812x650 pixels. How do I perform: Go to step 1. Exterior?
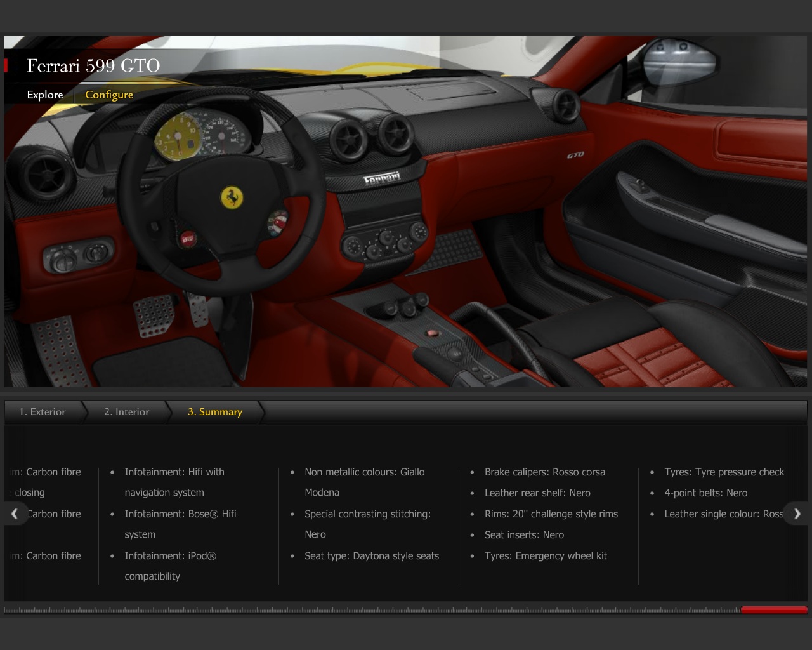(43, 412)
